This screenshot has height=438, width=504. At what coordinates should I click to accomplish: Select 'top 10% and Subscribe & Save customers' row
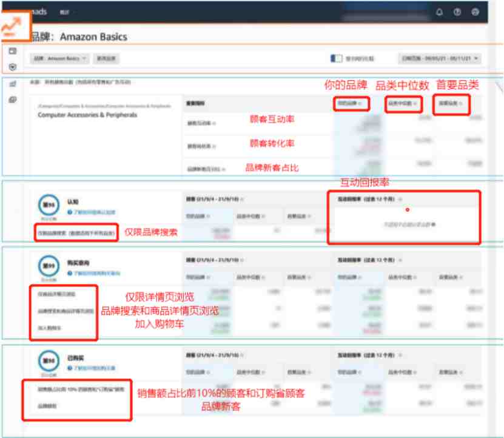coord(81,389)
